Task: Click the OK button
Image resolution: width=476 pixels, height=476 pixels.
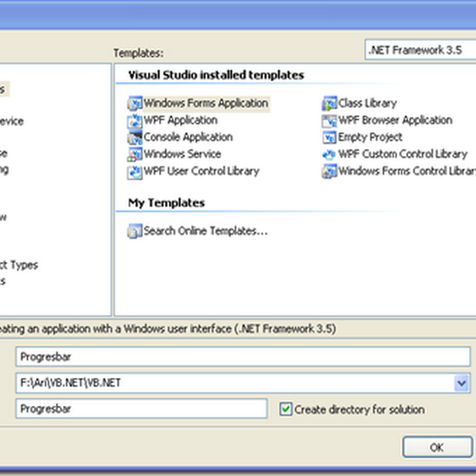Action: (x=437, y=447)
